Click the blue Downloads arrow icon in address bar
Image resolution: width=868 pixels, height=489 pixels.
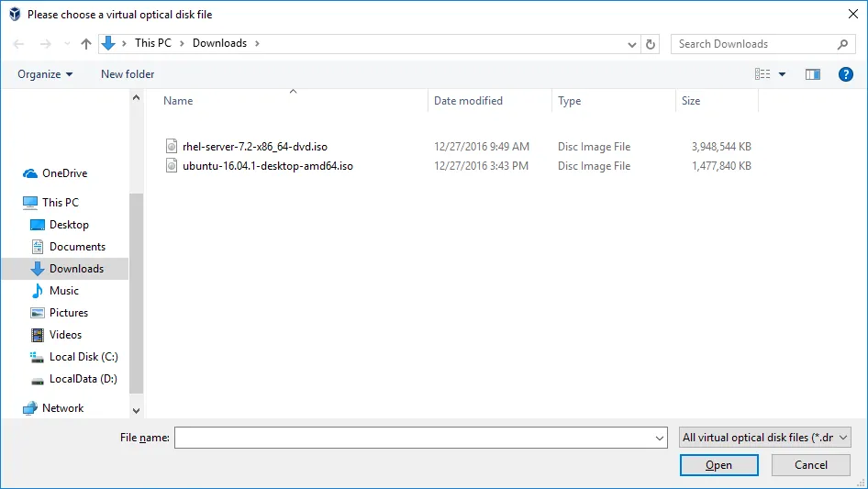point(108,43)
